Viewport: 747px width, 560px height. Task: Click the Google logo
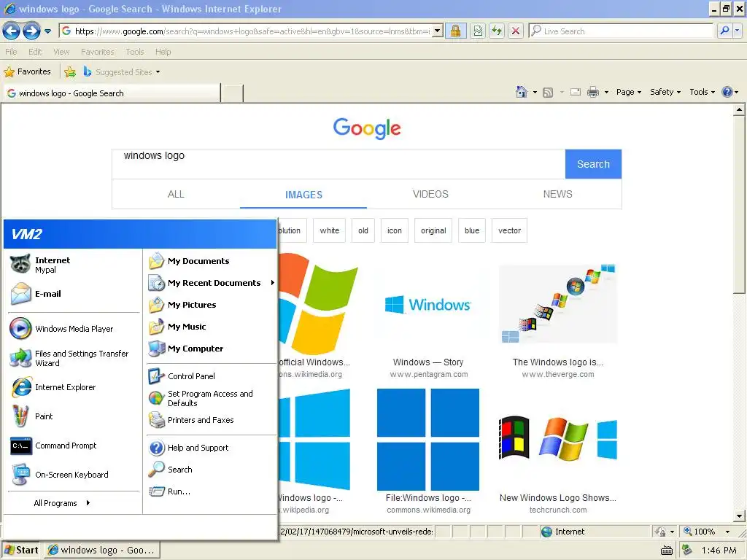tap(367, 128)
